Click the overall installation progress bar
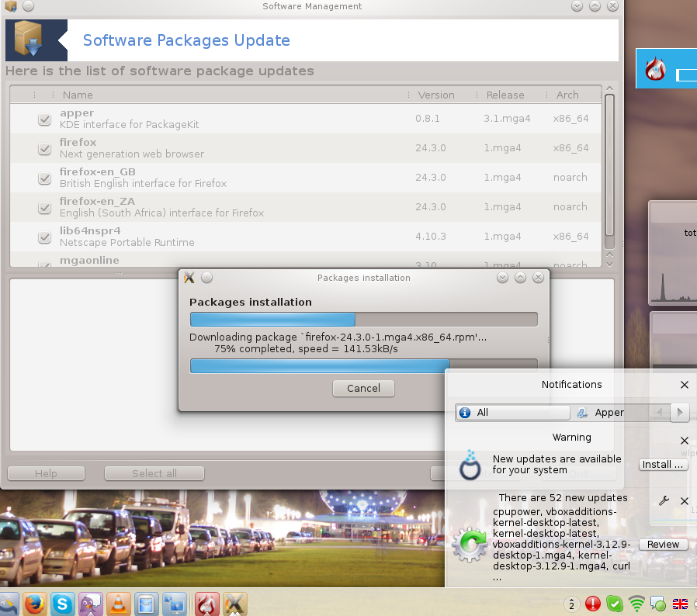This screenshot has width=697, height=616. click(x=363, y=319)
